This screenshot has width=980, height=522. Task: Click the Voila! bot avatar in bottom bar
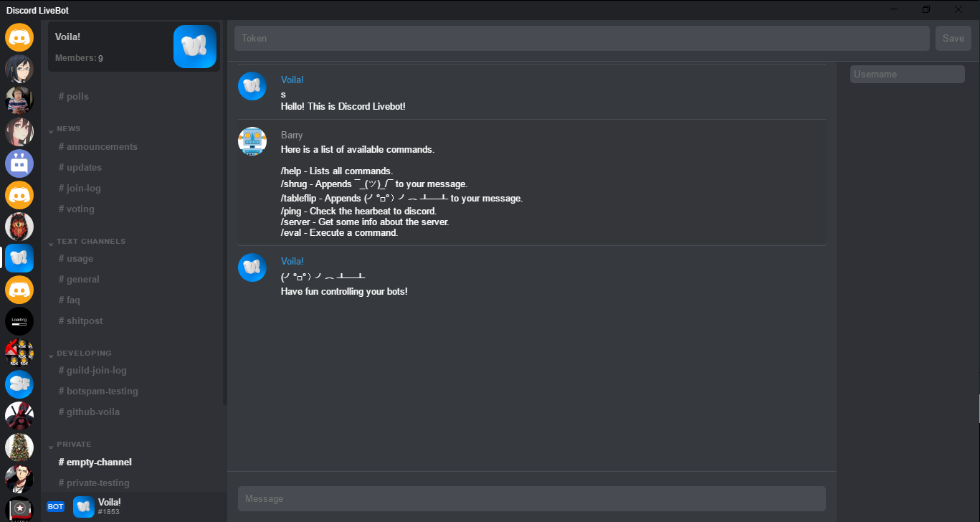(84, 507)
